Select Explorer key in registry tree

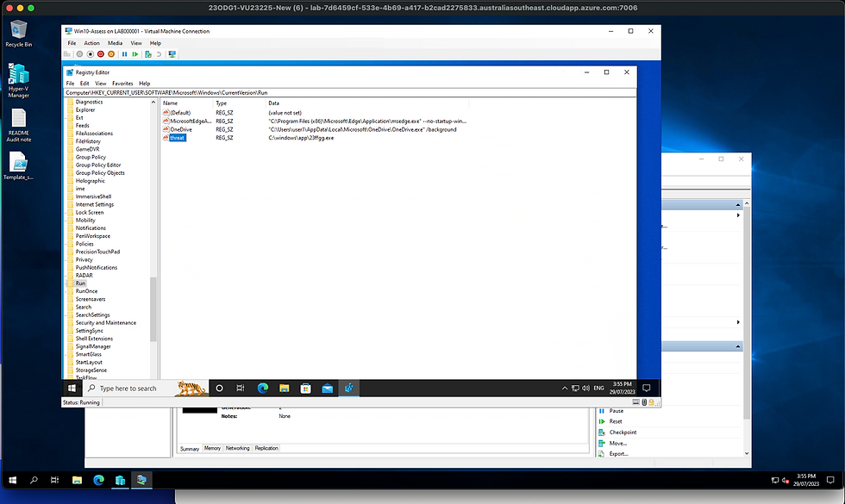point(85,110)
